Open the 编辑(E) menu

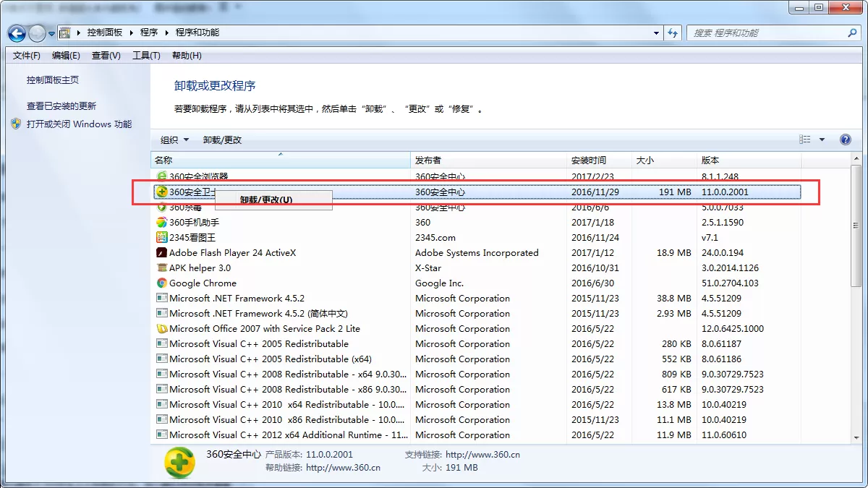(x=66, y=56)
